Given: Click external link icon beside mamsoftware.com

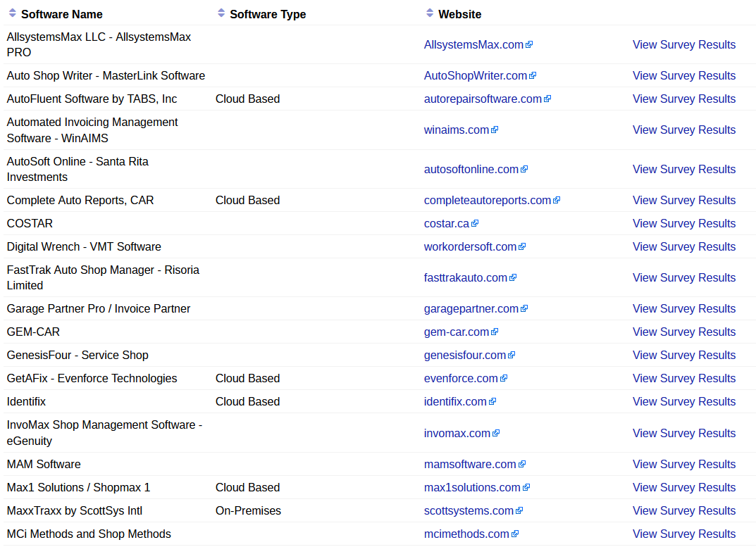Looking at the screenshot, I should tap(522, 464).
